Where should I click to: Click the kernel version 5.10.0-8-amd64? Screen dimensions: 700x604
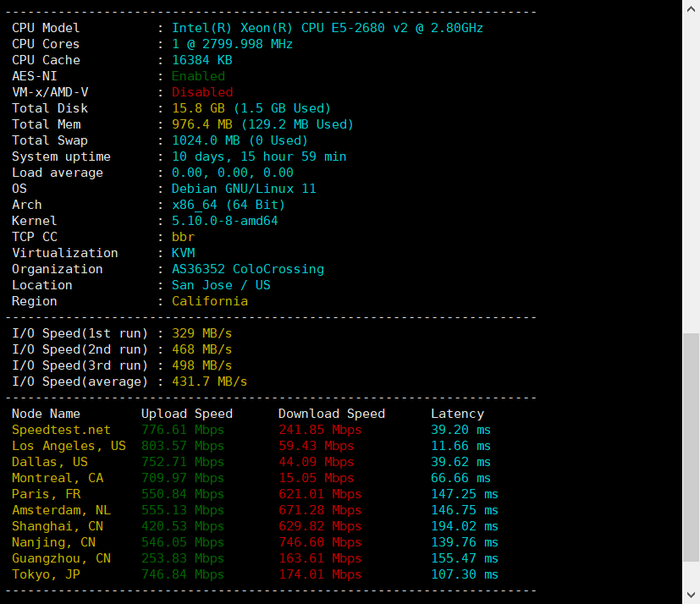pos(224,221)
